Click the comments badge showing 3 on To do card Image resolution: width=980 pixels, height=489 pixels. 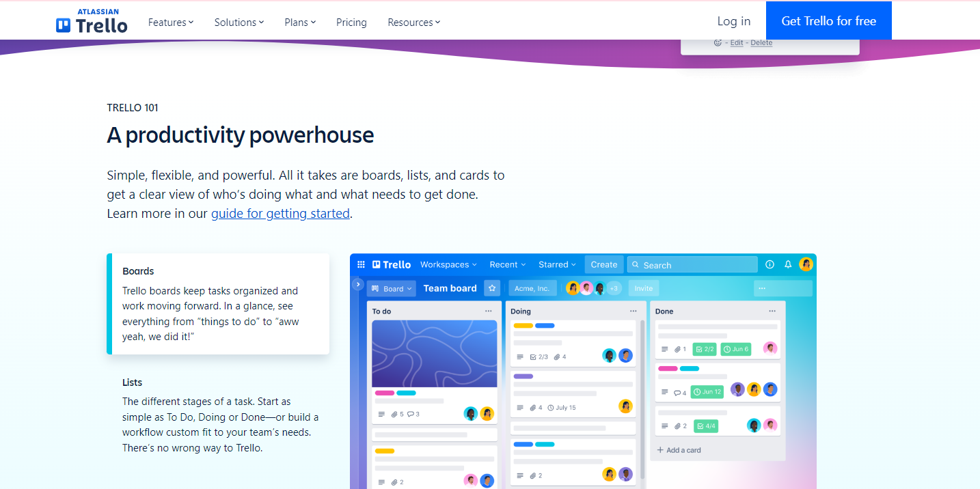(413, 414)
